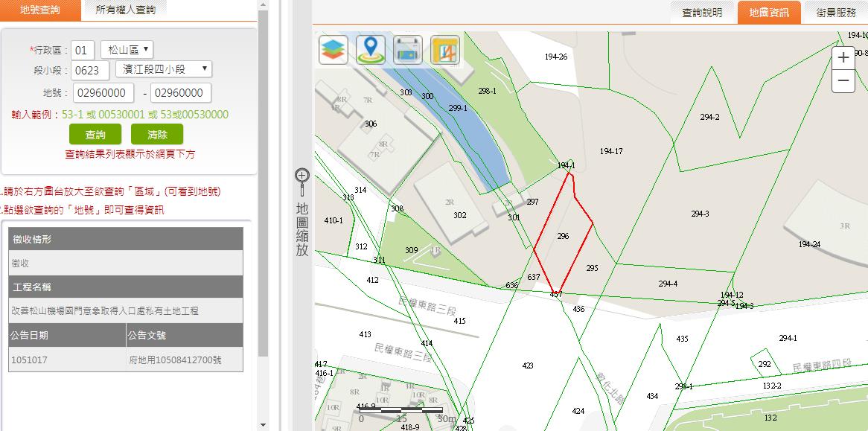This screenshot has width=868, height=431.
Task: Select the 地號查詢 tab
Action: click(40, 10)
